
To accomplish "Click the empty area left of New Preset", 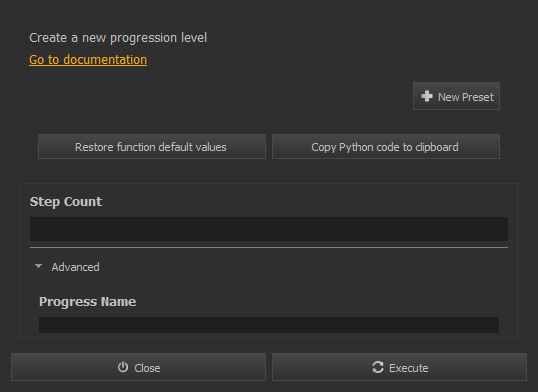I will 220,96.
